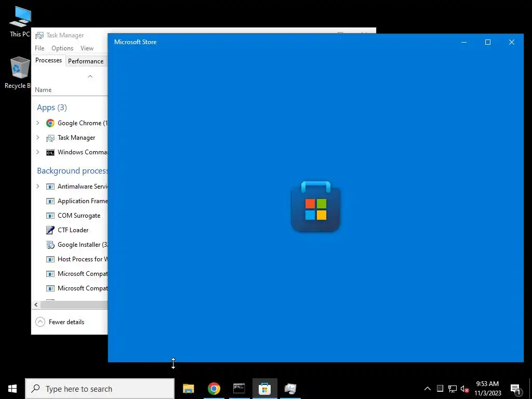Open the Options menu in Task Manager
The image size is (532, 399).
pyautogui.click(x=62, y=48)
